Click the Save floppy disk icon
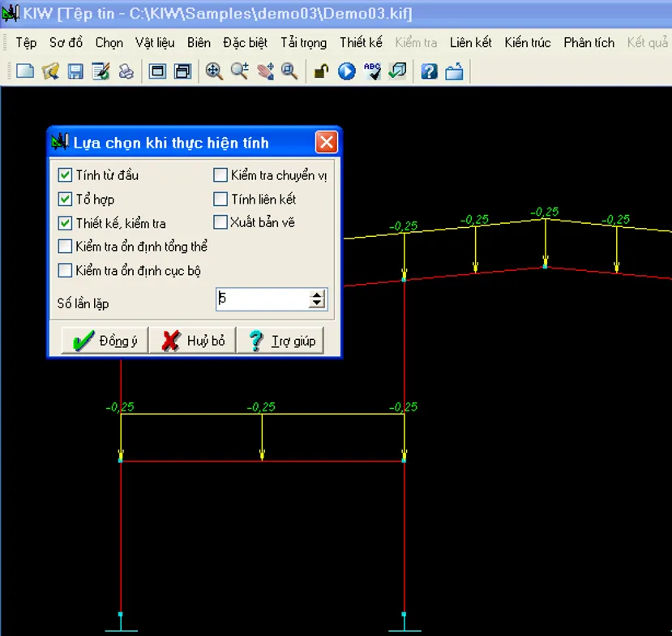The height and width of the screenshot is (636, 672). pyautogui.click(x=75, y=71)
